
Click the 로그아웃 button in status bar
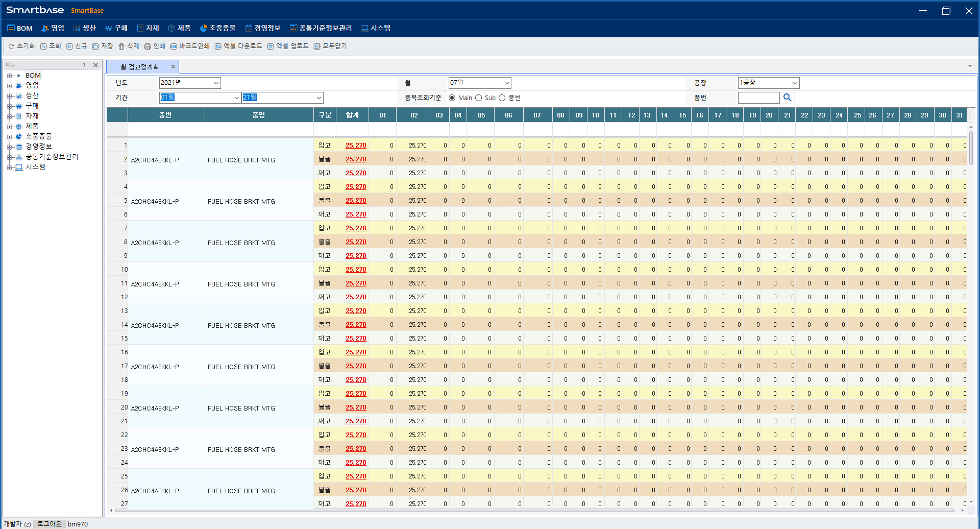[49, 524]
